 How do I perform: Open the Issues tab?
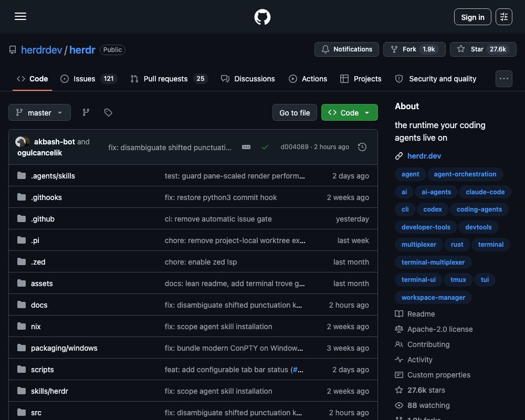pos(89,79)
